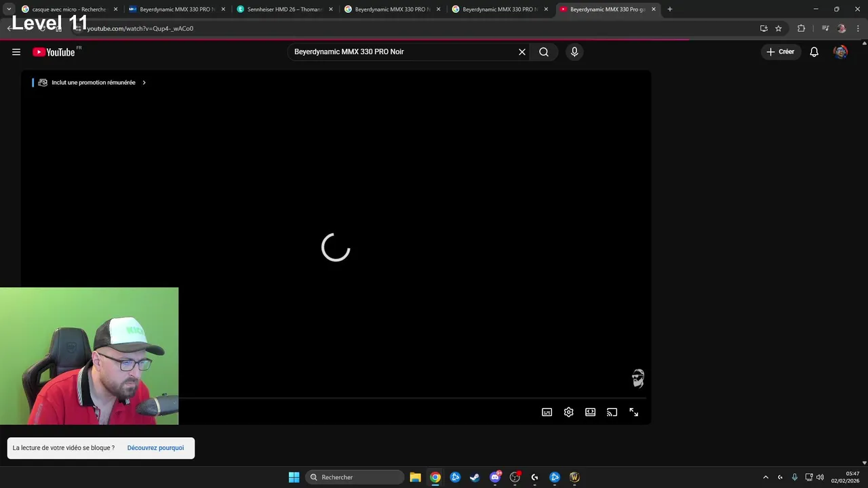Close the 'casque avec micro' tab

[115, 9]
